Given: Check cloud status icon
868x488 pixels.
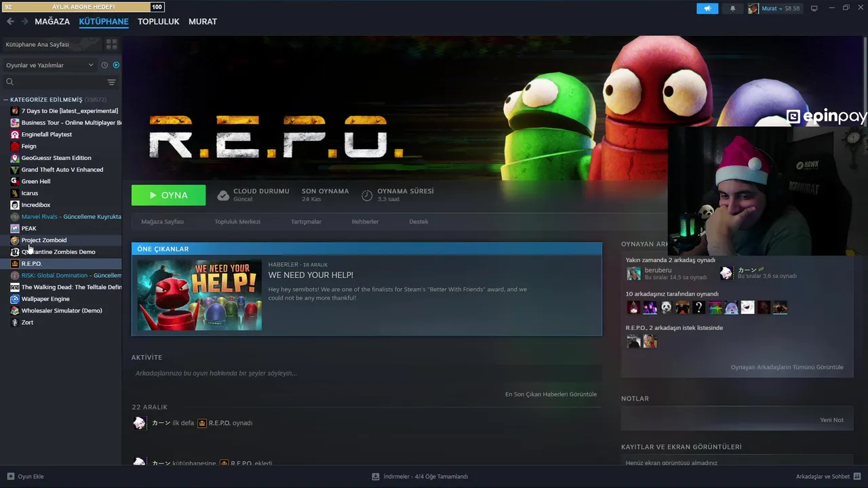Looking at the screenshot, I should click(223, 195).
